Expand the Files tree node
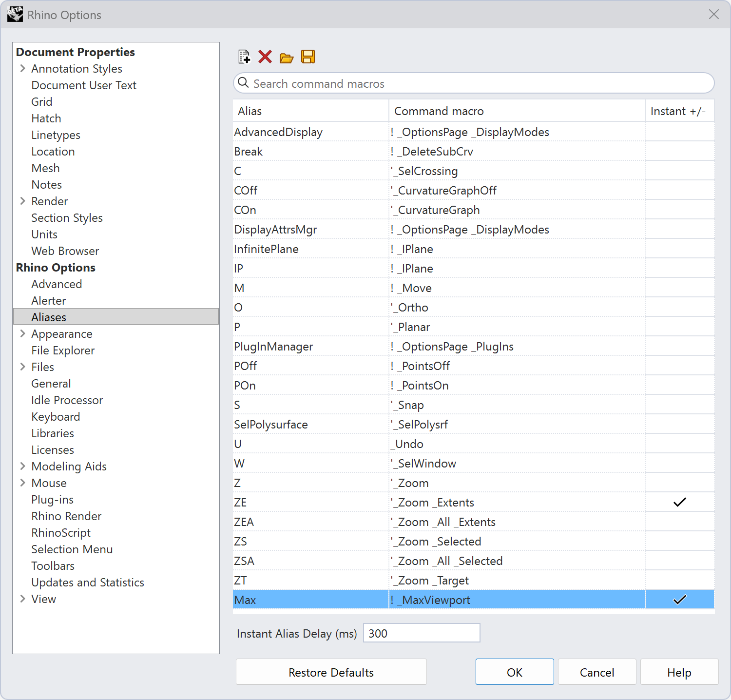This screenshot has width=731, height=700. [x=22, y=367]
